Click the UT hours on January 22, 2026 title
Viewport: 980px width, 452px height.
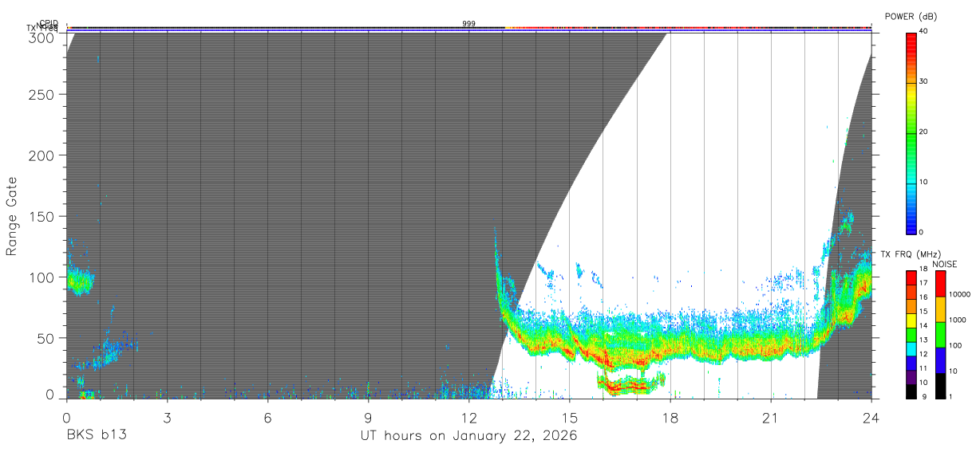pos(469,436)
